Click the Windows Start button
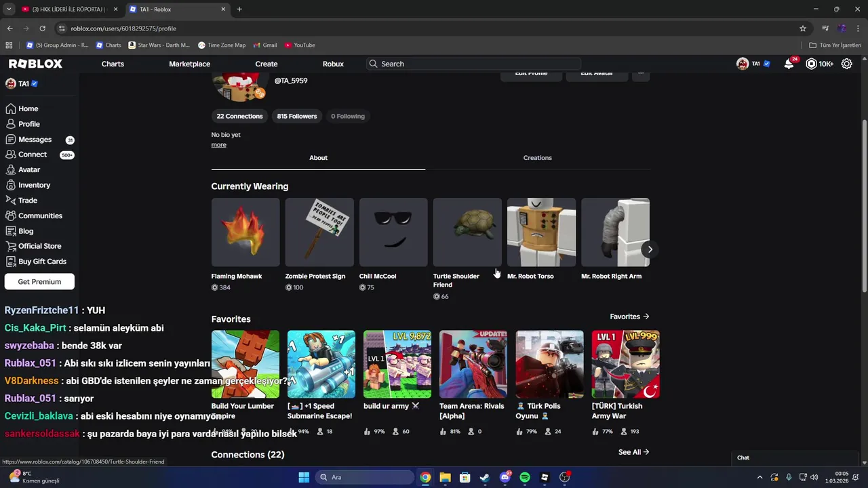This screenshot has height=488, width=868. coord(304,477)
